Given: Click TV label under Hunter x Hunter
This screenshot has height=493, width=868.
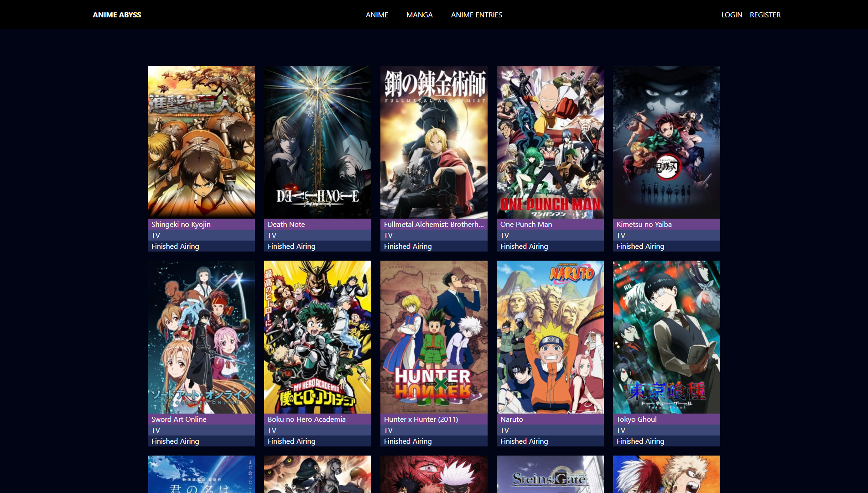Looking at the screenshot, I should [388, 430].
